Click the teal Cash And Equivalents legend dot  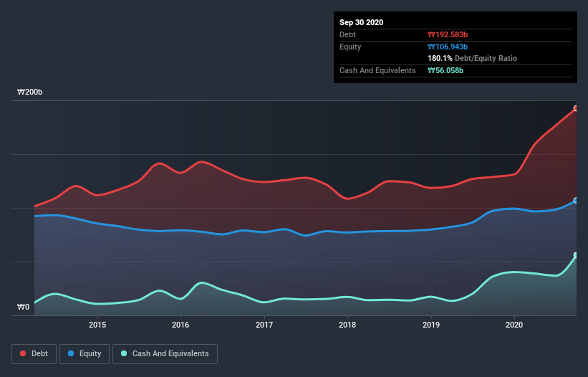pyautogui.click(x=124, y=353)
